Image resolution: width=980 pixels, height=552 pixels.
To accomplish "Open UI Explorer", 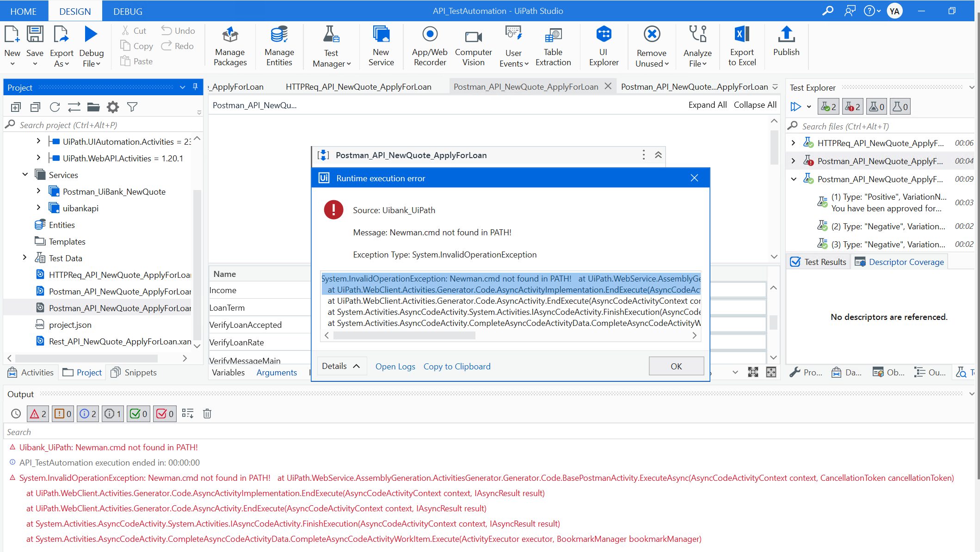I will 604,46.
